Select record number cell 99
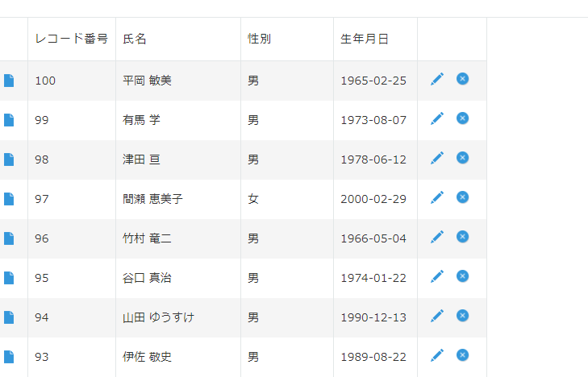This screenshot has width=588, height=377. 72,120
